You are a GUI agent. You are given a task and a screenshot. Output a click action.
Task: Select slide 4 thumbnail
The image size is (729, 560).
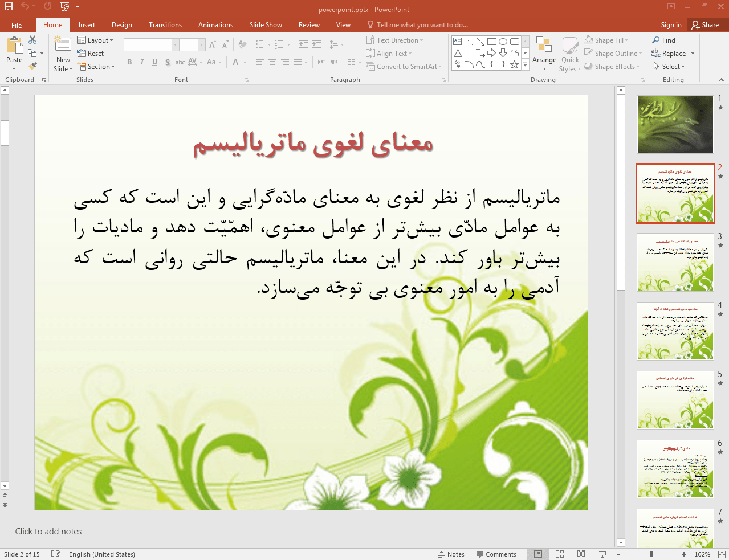click(675, 331)
